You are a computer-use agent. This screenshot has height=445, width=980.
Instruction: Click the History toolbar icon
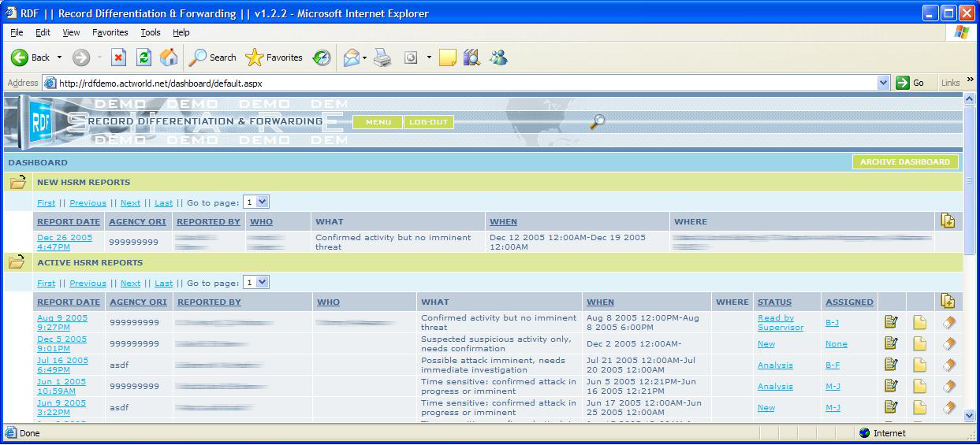321,57
